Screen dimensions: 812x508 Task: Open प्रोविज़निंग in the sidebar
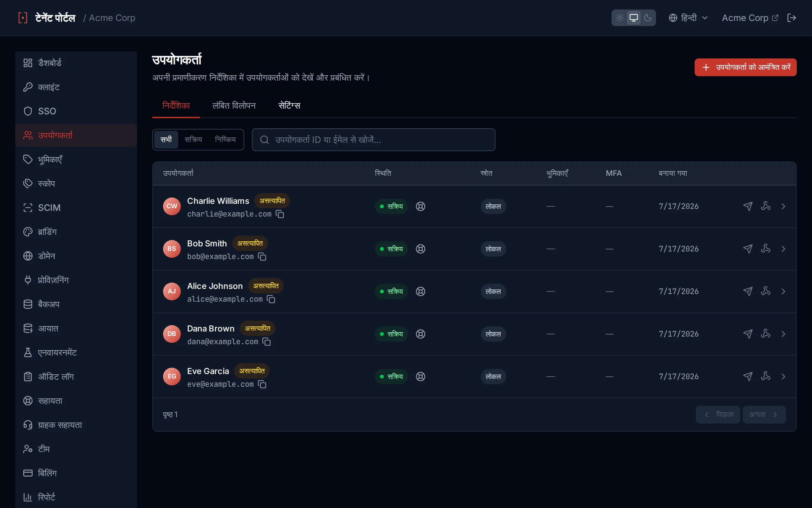76,280
